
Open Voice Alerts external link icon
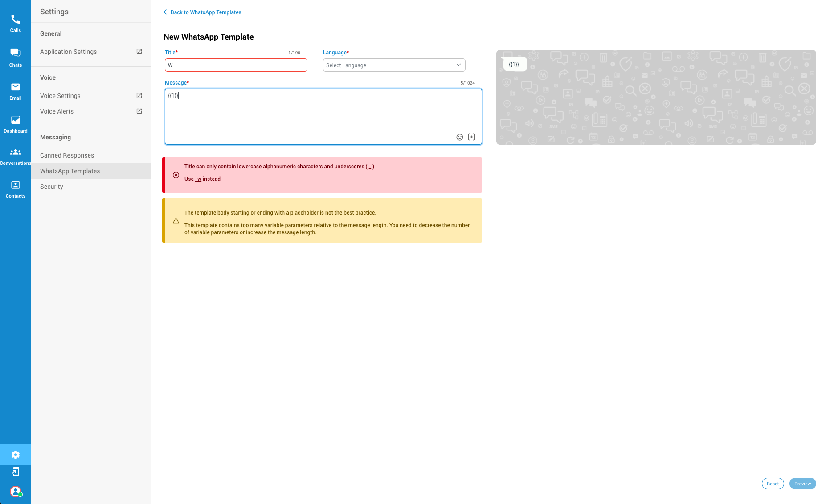tap(139, 111)
